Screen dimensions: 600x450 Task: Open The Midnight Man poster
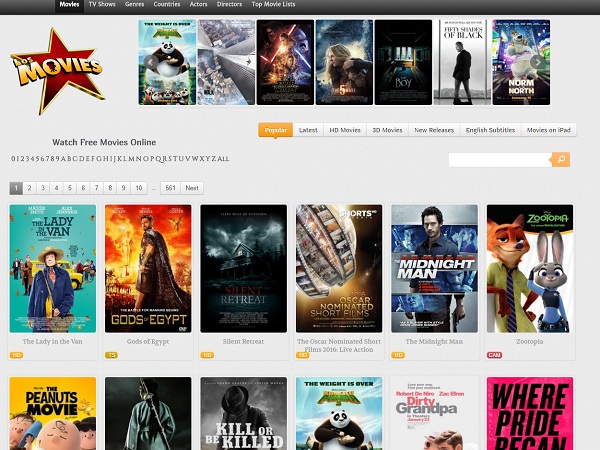(x=434, y=268)
